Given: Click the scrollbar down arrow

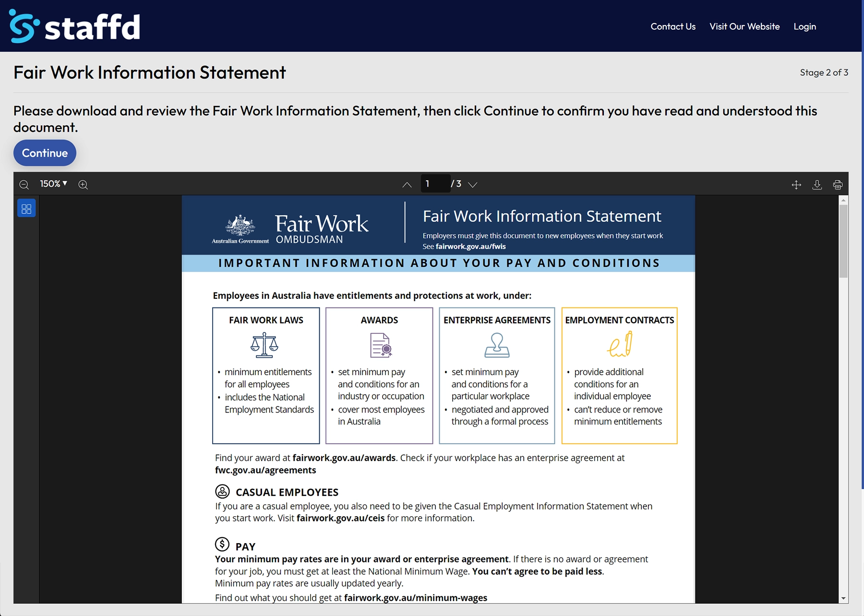Looking at the screenshot, I should [x=843, y=598].
